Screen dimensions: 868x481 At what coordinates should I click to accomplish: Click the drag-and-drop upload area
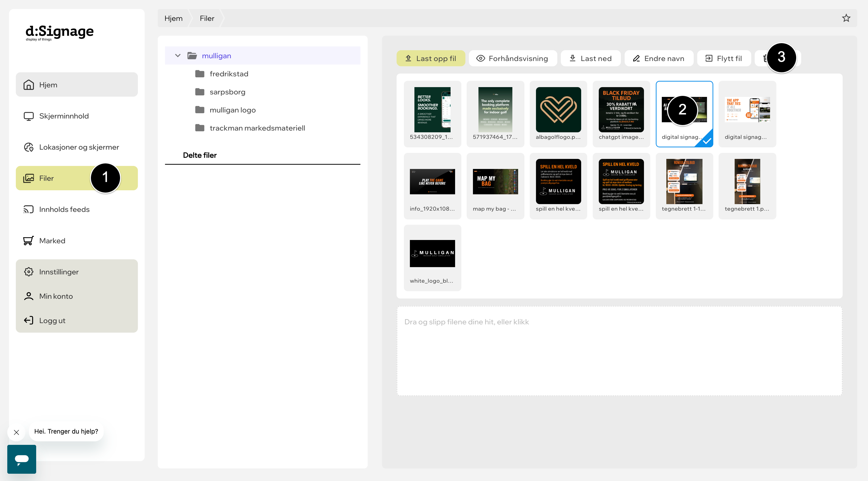619,351
